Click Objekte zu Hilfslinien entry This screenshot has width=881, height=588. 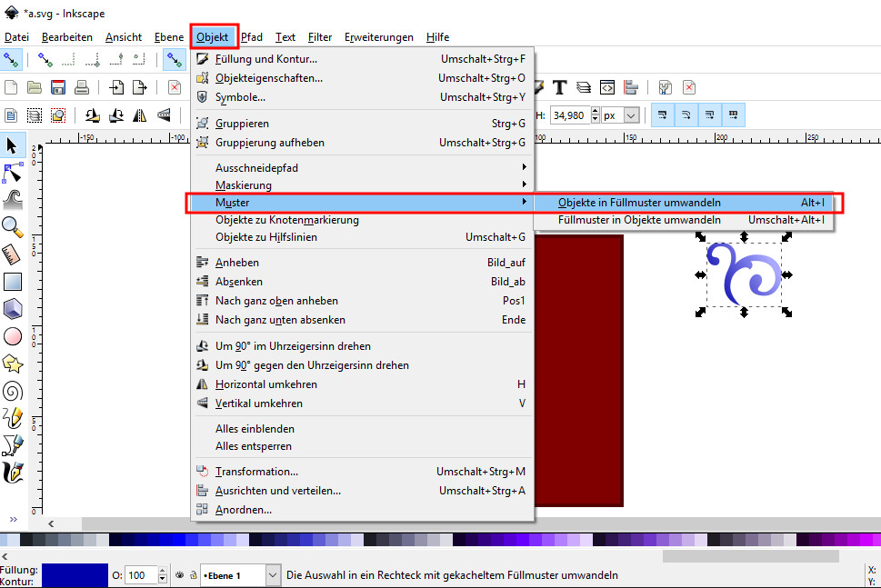[x=363, y=237]
